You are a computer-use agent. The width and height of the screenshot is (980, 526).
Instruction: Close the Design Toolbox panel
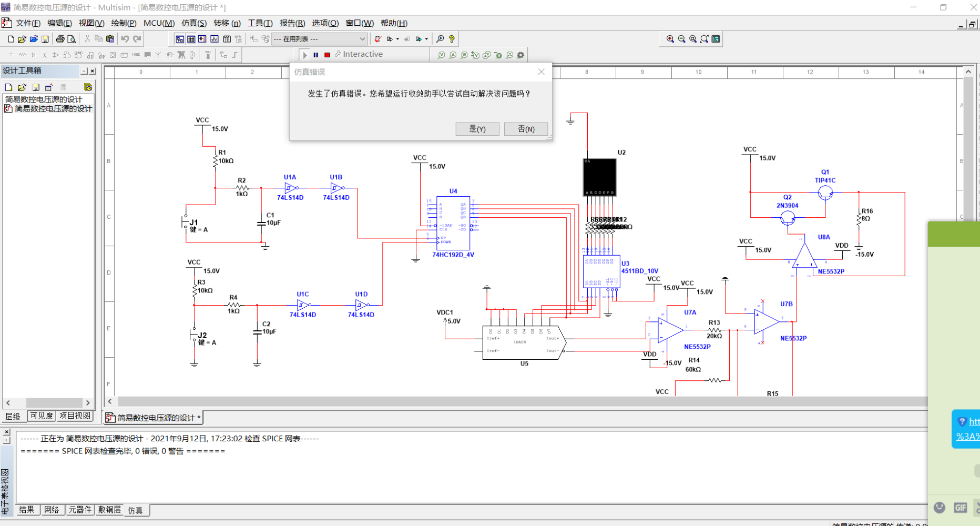[x=93, y=71]
